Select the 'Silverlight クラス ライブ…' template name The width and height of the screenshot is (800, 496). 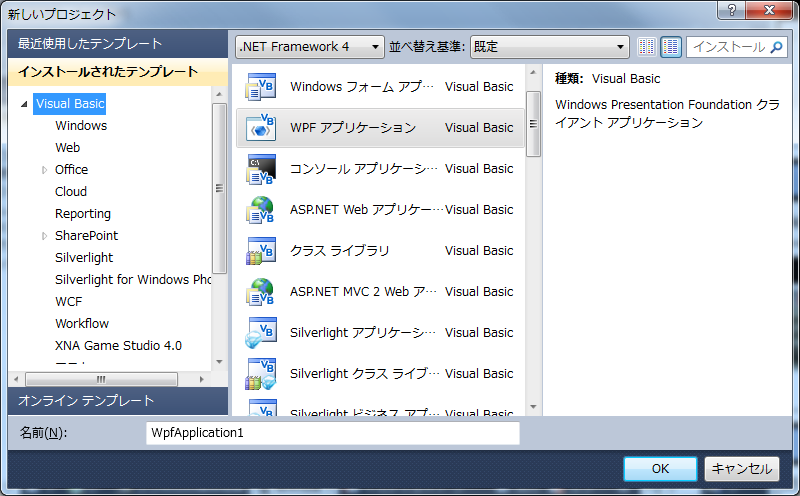(364, 374)
